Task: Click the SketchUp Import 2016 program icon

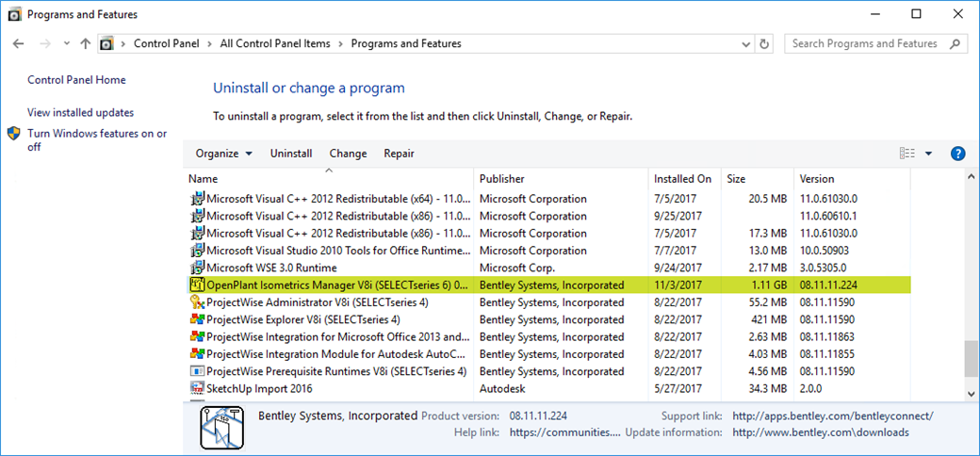Action: [x=197, y=388]
